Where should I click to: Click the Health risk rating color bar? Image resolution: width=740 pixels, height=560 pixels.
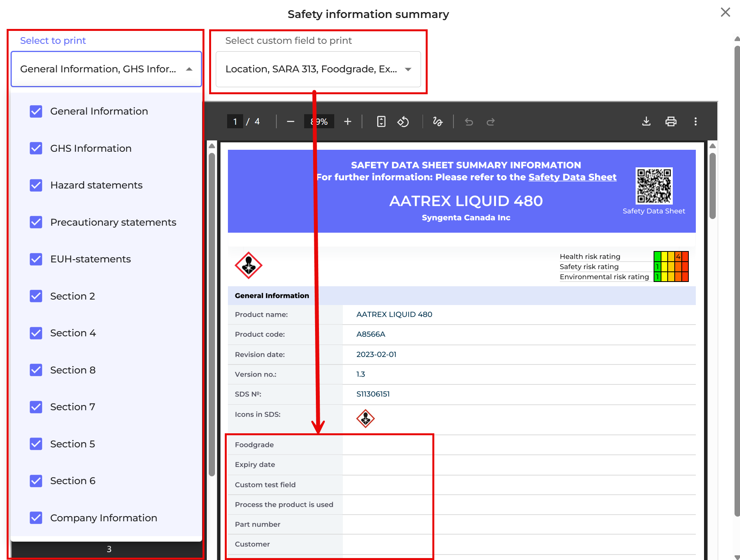click(671, 257)
